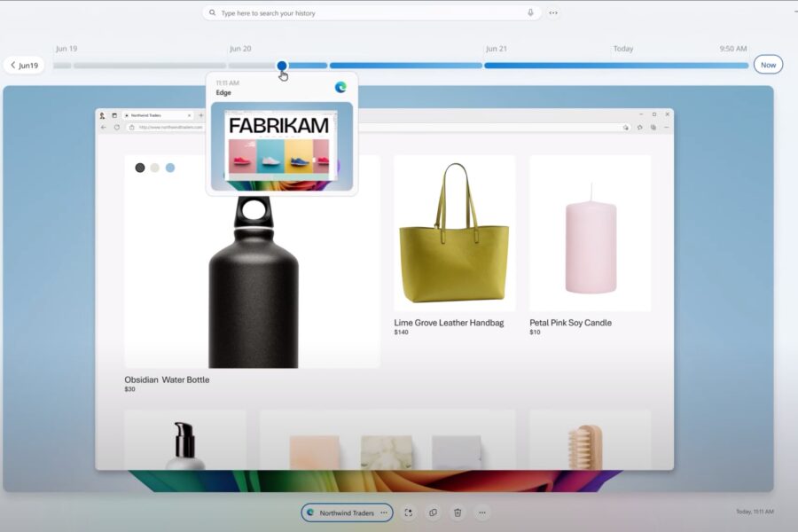798x532 pixels.
Task: Click the screen region select icon in bottom toolbar
Action: click(x=408, y=512)
